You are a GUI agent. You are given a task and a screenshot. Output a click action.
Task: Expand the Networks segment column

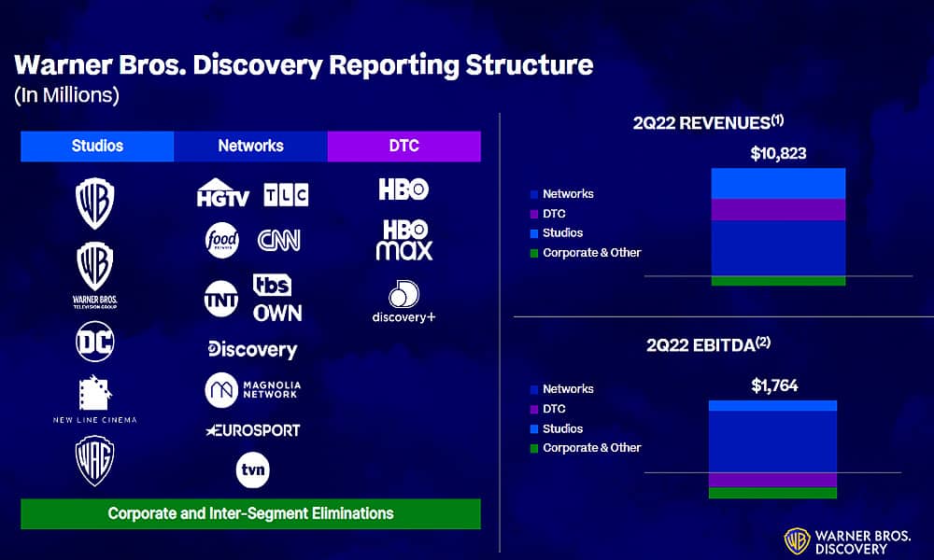click(250, 146)
